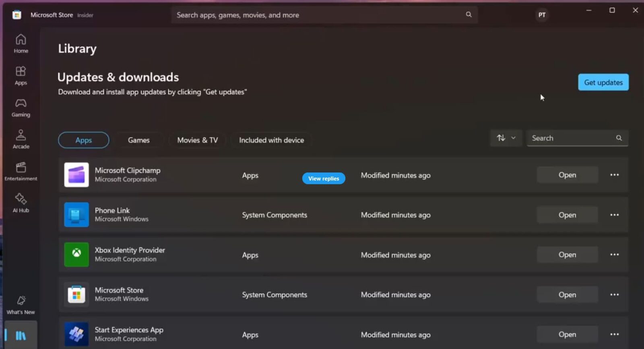Select the Games filter tab
644x349 pixels.
point(138,140)
